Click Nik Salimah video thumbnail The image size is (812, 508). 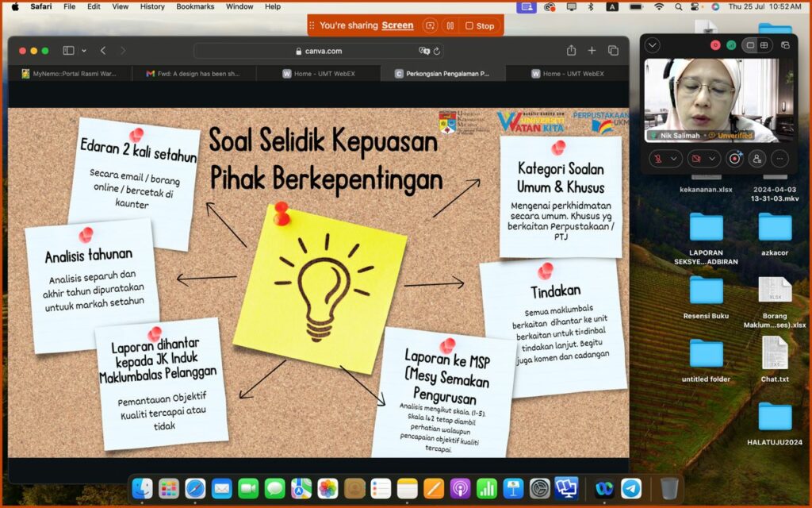coord(718,100)
